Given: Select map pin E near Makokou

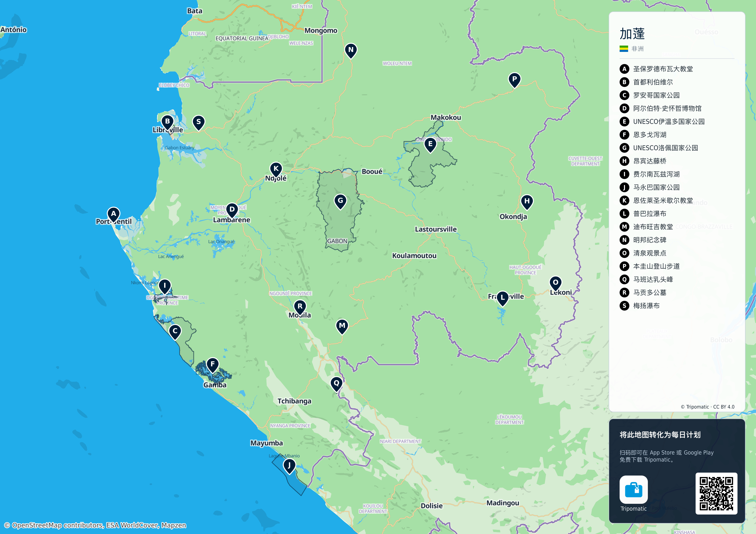Looking at the screenshot, I should pyautogui.click(x=430, y=145).
